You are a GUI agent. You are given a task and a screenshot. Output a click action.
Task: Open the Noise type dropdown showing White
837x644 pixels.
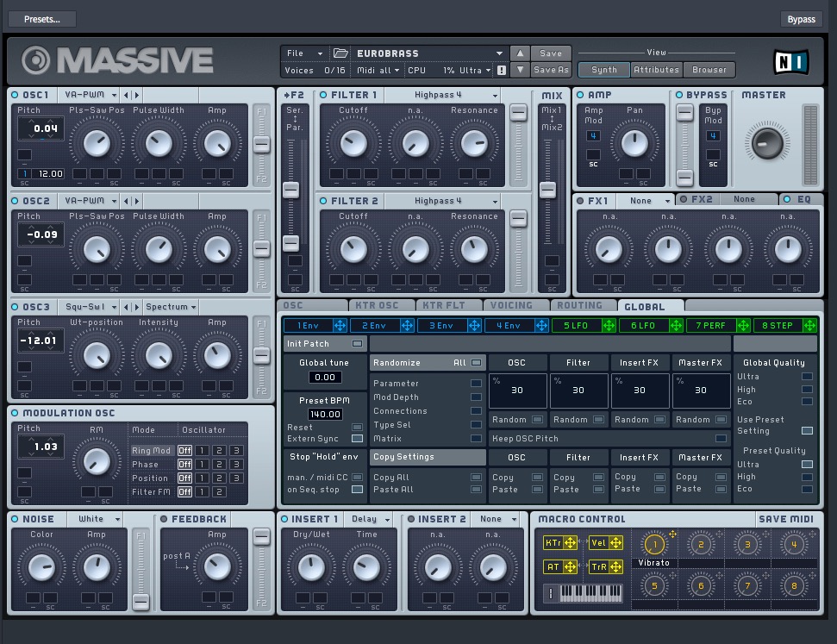[99, 519]
